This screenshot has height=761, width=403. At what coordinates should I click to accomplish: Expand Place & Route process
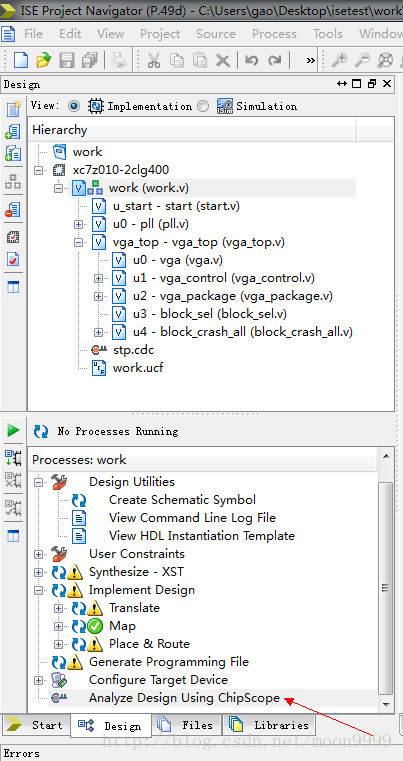(59, 645)
